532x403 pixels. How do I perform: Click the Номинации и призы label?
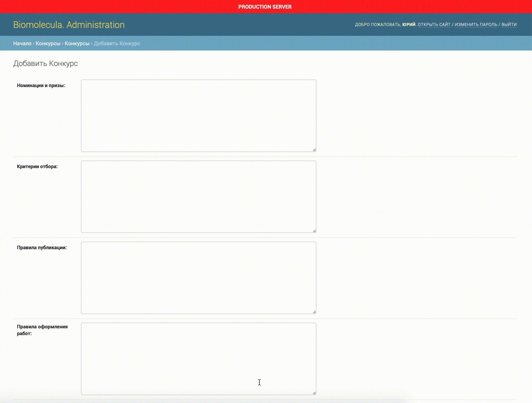[41, 86]
